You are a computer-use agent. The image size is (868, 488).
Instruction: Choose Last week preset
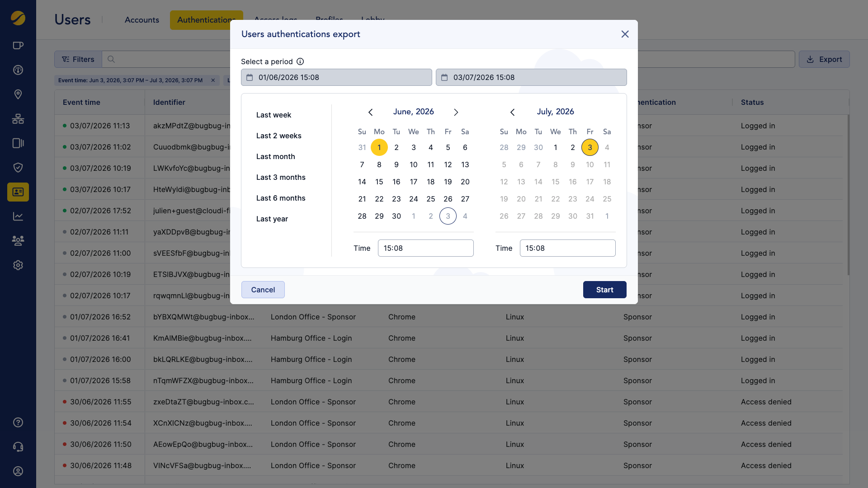click(x=274, y=115)
